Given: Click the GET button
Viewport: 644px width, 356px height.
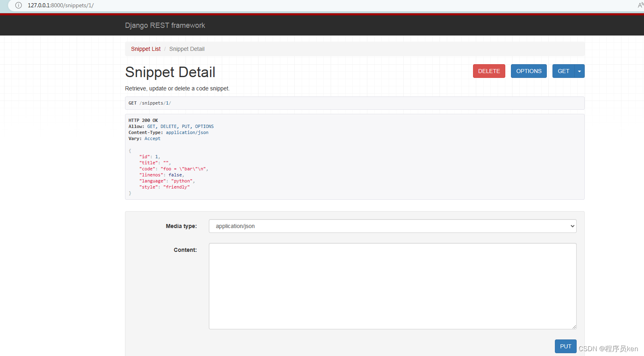Looking at the screenshot, I should click(563, 71).
